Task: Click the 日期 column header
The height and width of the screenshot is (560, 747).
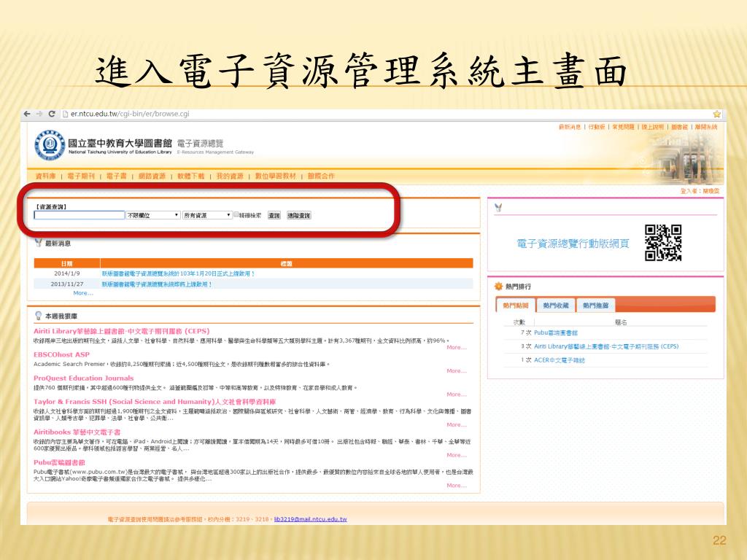Action: point(66,263)
